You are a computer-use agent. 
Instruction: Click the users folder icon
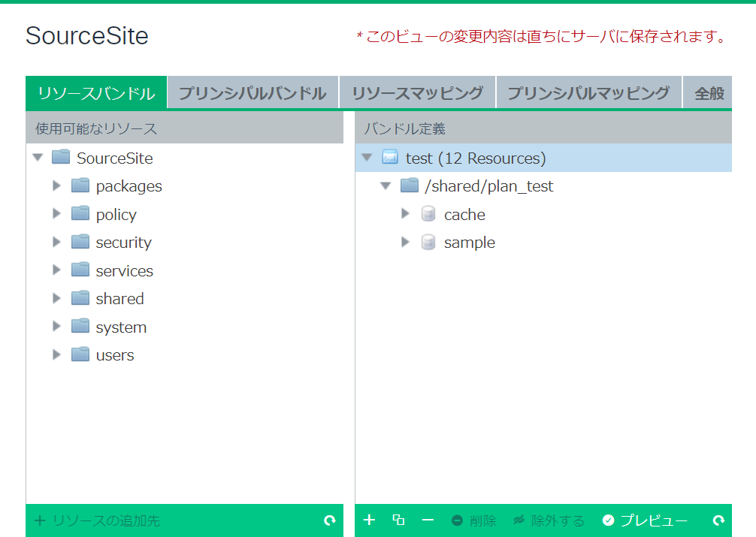pyautogui.click(x=80, y=354)
